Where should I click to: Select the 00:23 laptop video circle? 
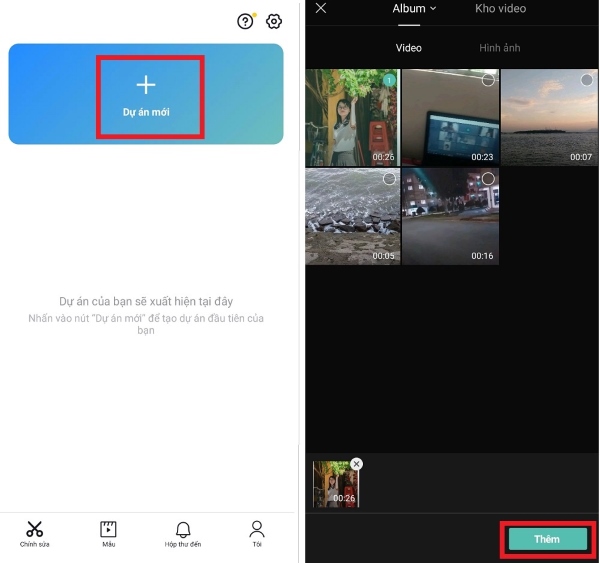click(488, 80)
